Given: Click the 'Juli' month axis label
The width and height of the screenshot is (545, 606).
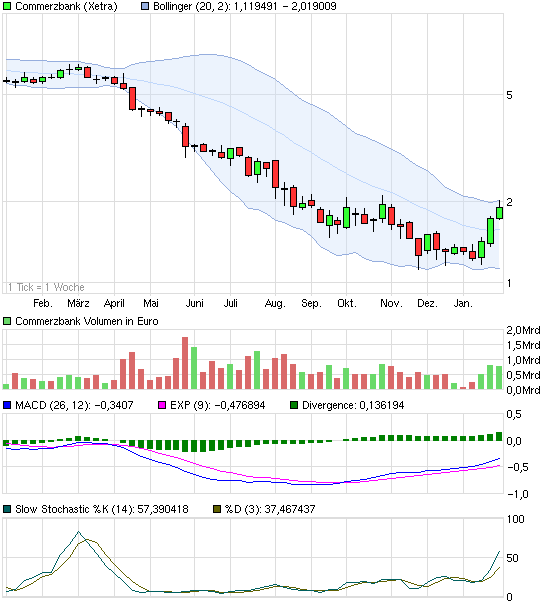Looking at the screenshot, I should [x=230, y=303].
